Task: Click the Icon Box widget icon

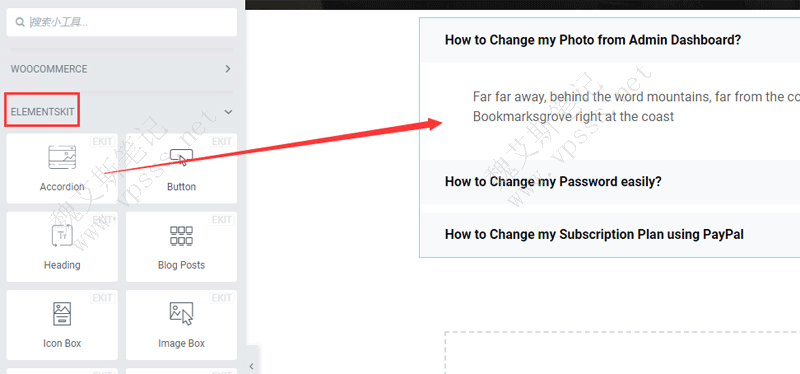Action: coord(62,313)
